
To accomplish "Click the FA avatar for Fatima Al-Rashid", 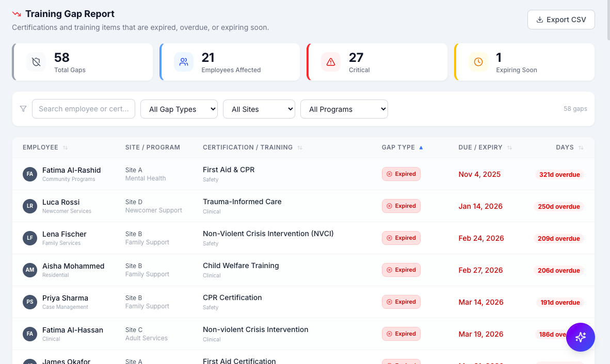I will 30,174.
